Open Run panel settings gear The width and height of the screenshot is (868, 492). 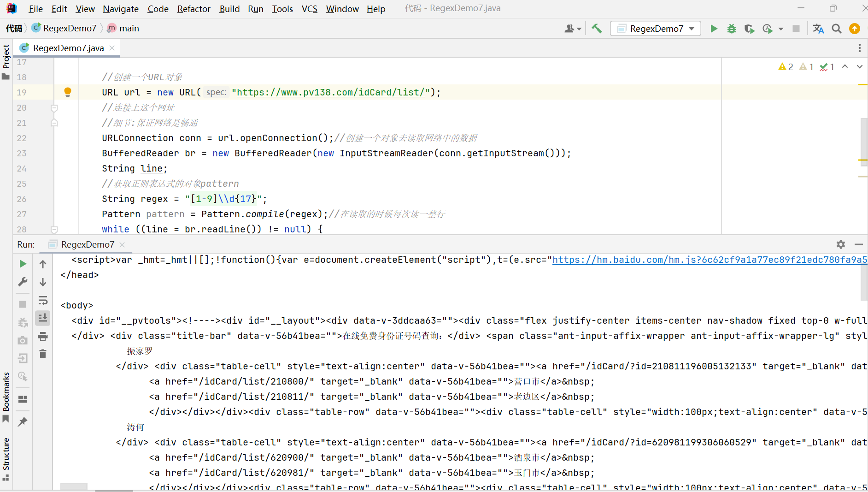[841, 244]
